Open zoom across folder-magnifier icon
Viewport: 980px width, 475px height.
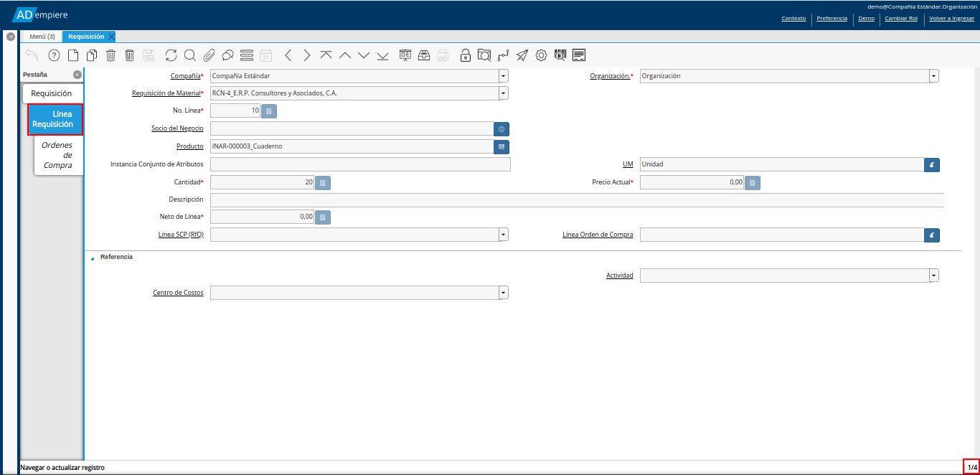pos(484,55)
